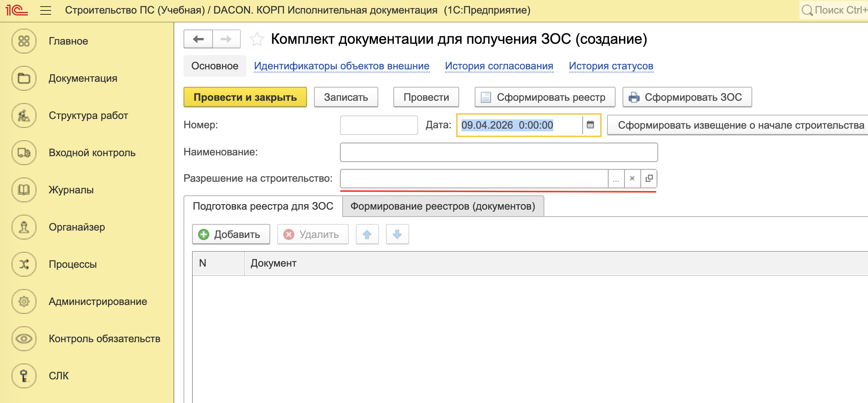Move row down with the down arrow
The width and height of the screenshot is (868, 403).
pyautogui.click(x=397, y=234)
